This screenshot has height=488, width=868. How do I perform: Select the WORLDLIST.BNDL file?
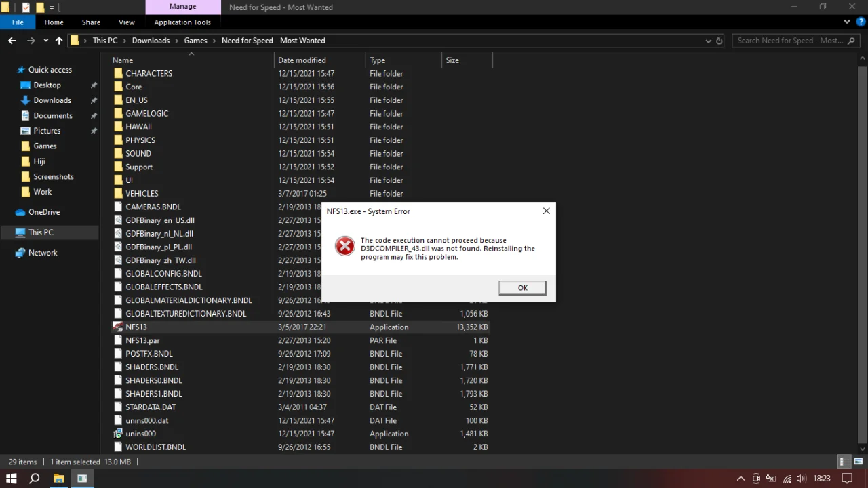click(x=156, y=447)
